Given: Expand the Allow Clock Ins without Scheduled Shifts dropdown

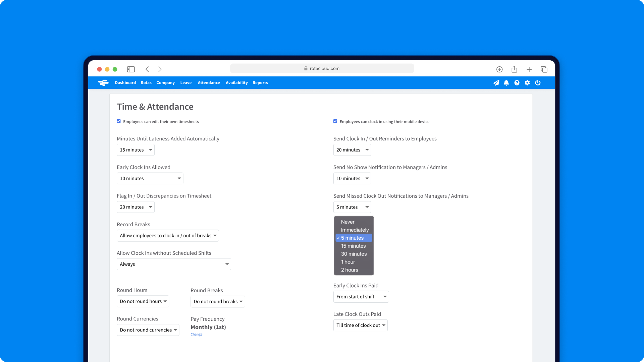Looking at the screenshot, I should click(x=174, y=264).
